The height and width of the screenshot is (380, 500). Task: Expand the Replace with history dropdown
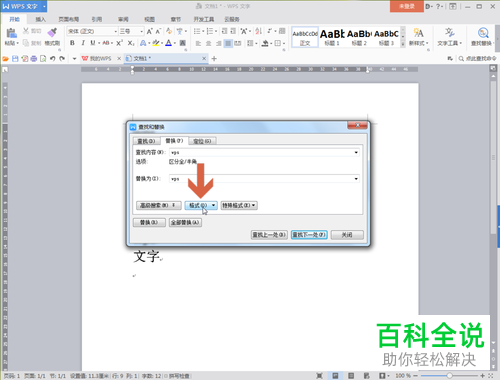click(x=356, y=179)
